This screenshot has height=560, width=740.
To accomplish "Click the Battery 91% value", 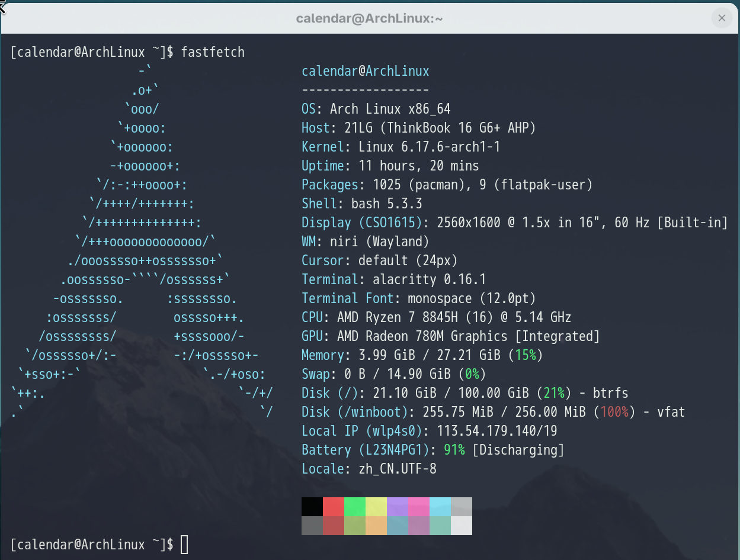I will coord(454,450).
